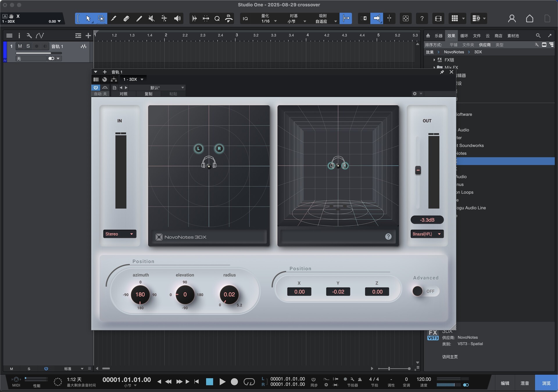
Task: Click the Y position value field
Action: coord(338,291)
